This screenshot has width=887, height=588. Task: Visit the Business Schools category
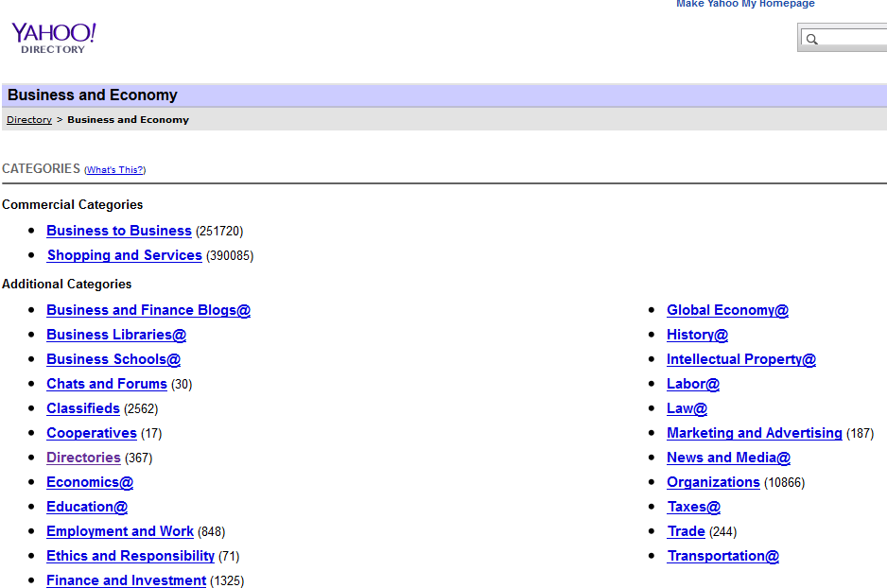point(113,359)
